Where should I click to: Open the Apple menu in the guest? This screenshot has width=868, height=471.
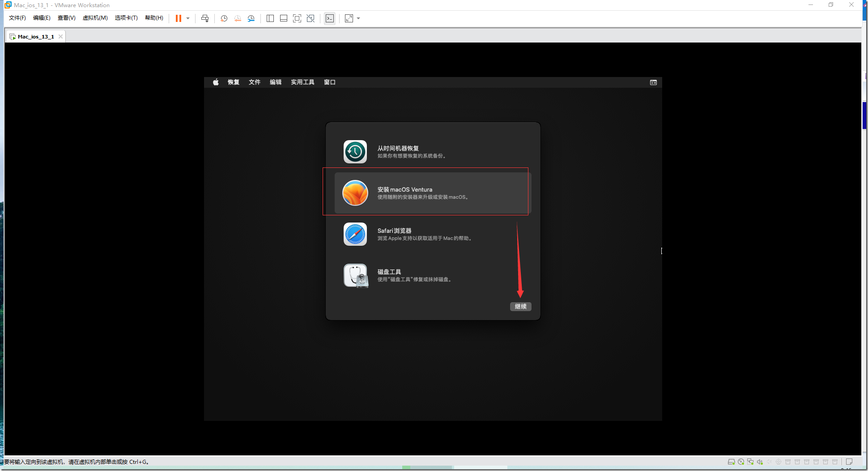click(216, 82)
